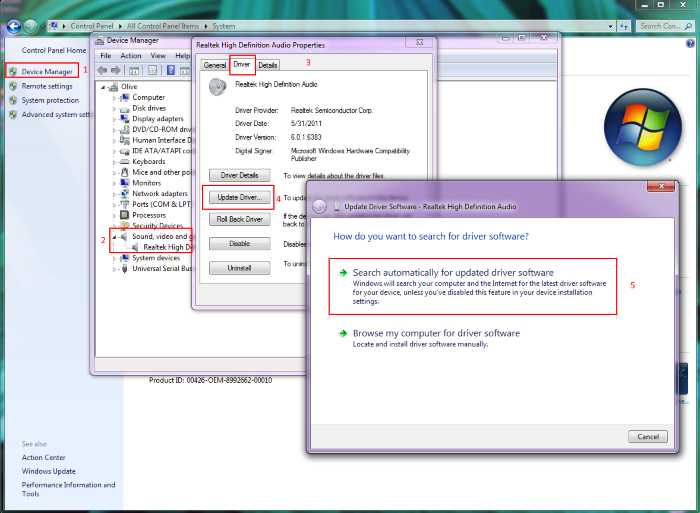700x513 pixels.
Task: Expand the Monitors node
Action: (114, 184)
